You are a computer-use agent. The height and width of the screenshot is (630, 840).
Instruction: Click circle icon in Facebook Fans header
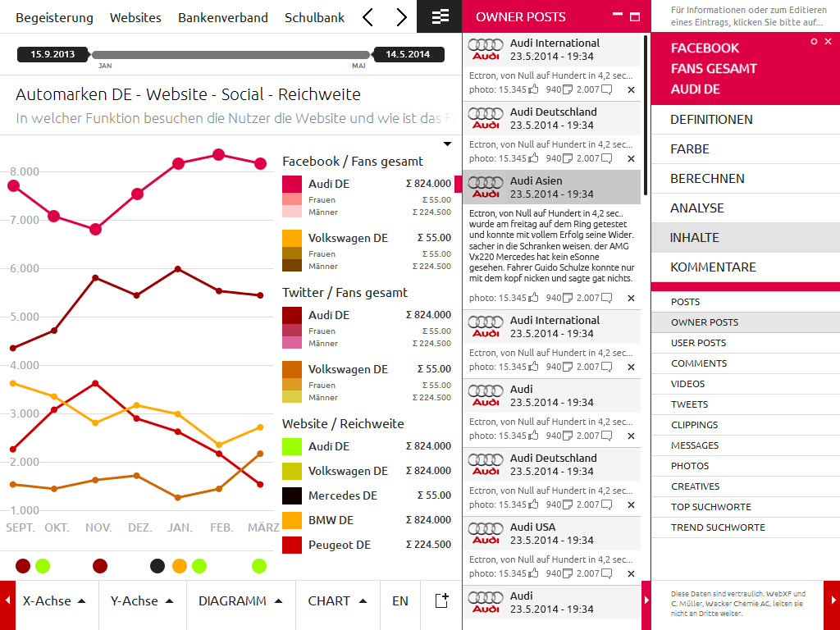click(x=815, y=41)
